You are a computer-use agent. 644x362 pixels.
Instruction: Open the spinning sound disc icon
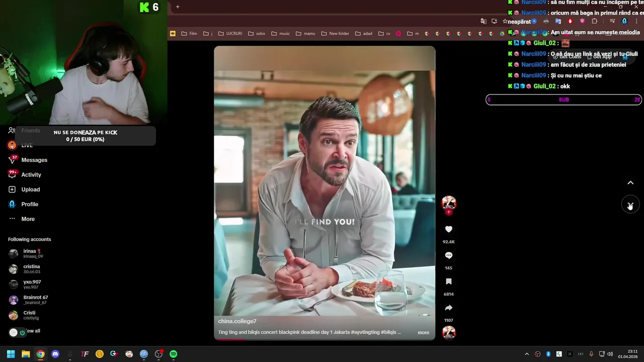coord(448,333)
